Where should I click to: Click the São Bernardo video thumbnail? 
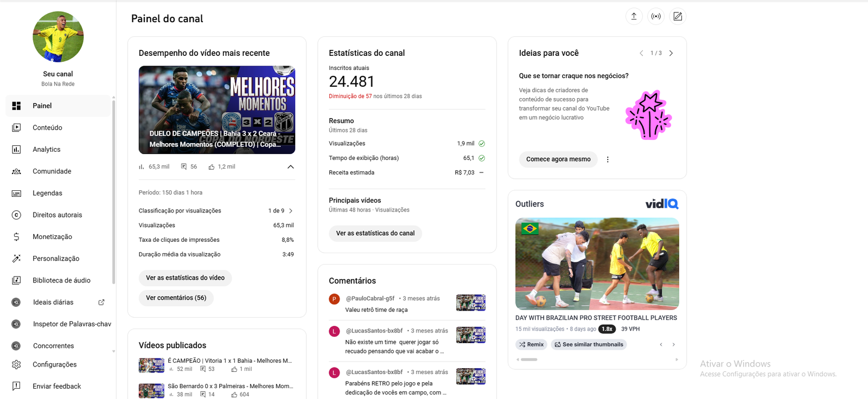151,391
